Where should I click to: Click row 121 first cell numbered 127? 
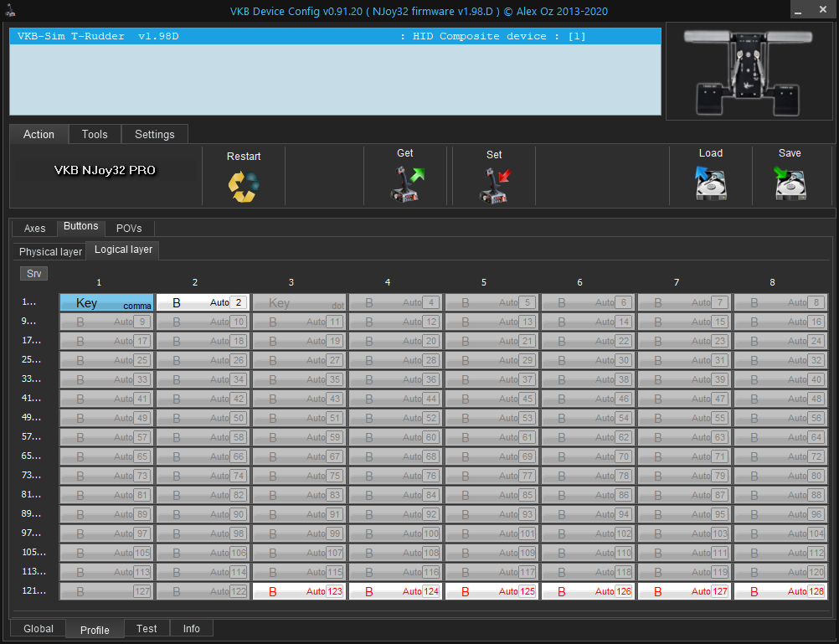(106, 591)
